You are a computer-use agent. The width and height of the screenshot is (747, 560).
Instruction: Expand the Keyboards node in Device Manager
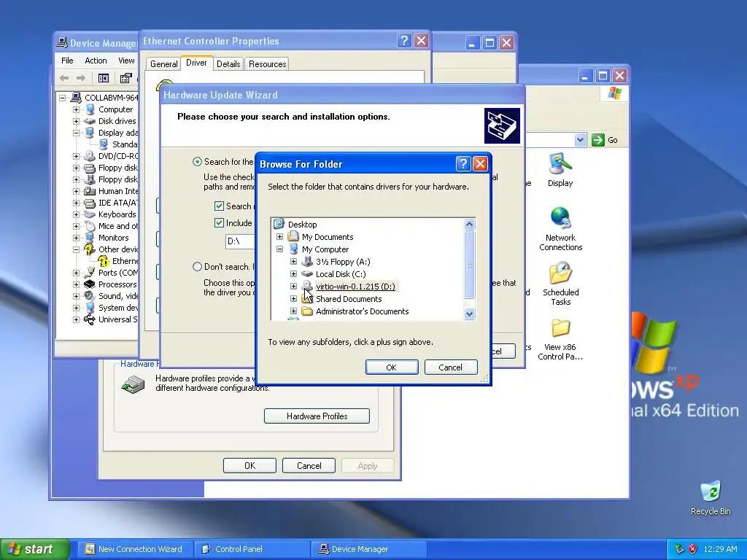click(x=76, y=214)
